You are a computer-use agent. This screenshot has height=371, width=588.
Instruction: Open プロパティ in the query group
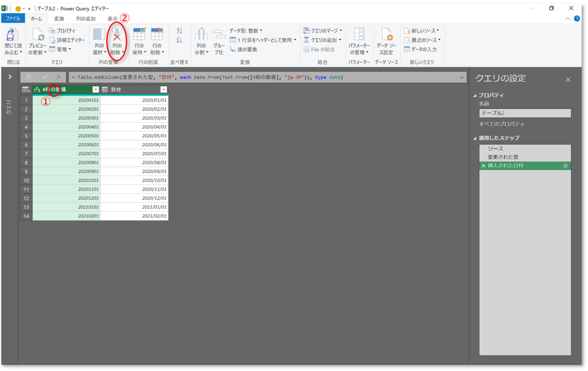tap(62, 31)
